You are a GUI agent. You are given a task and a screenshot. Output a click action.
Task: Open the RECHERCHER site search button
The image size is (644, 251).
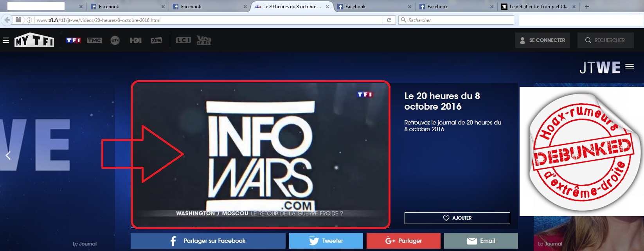[x=605, y=40]
